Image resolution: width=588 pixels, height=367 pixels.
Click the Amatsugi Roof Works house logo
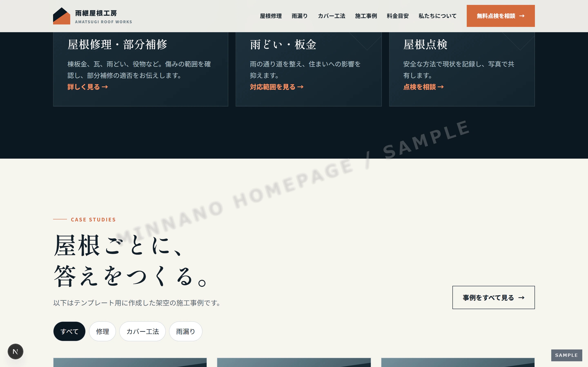point(61,16)
